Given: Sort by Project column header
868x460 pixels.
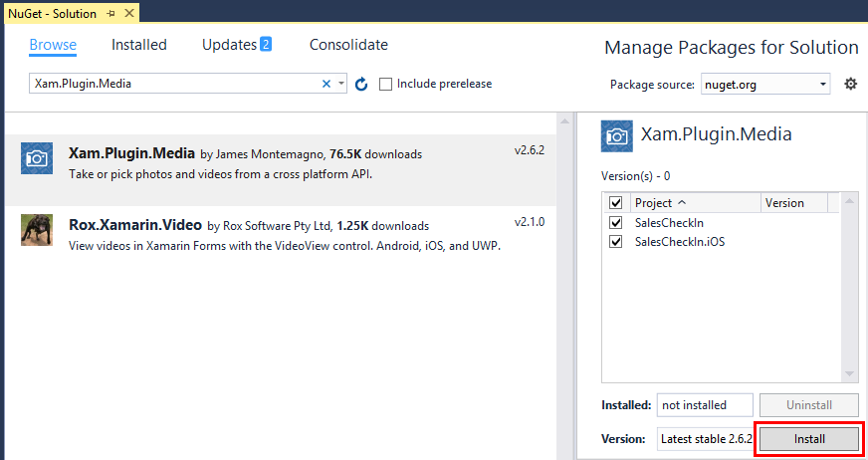Looking at the screenshot, I should (x=695, y=202).
